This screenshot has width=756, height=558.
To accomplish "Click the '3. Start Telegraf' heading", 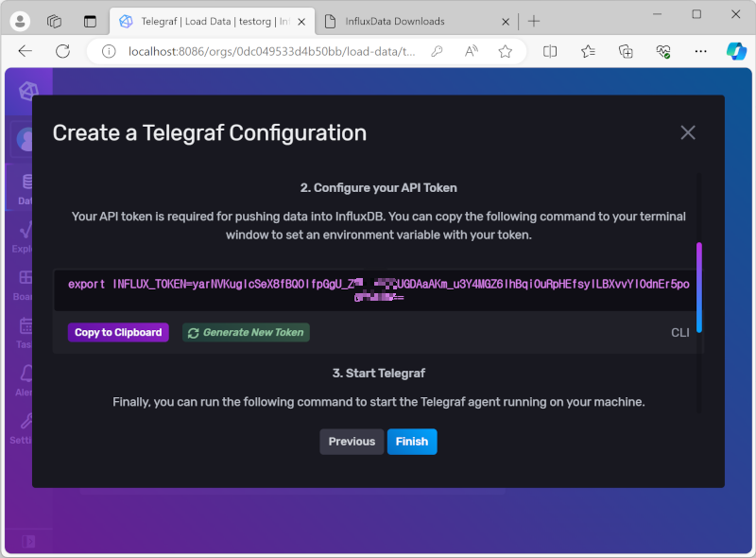I will pos(379,374).
